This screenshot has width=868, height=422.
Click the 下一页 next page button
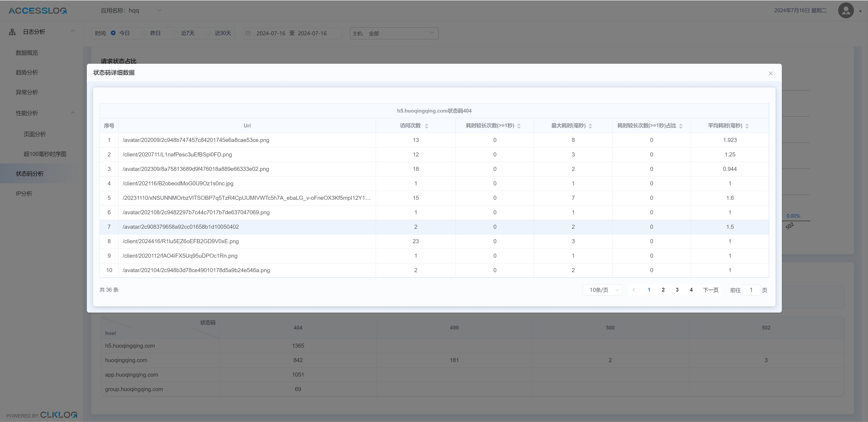tap(710, 290)
